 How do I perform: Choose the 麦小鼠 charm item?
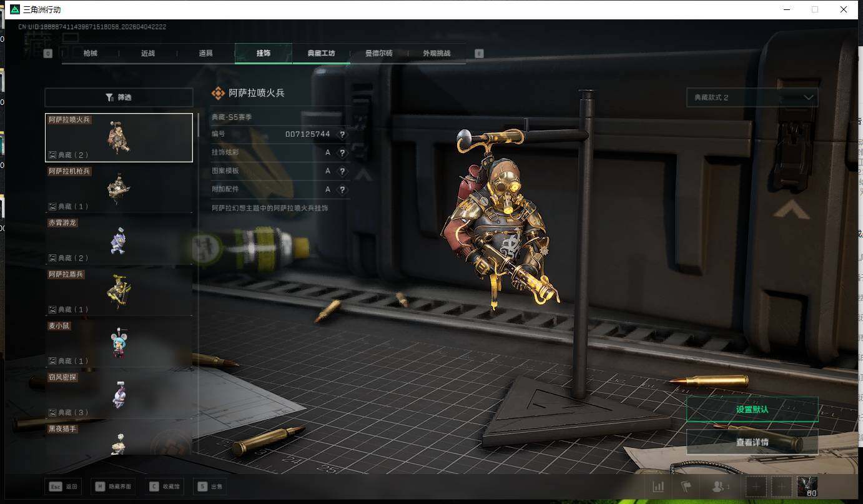pos(119,343)
